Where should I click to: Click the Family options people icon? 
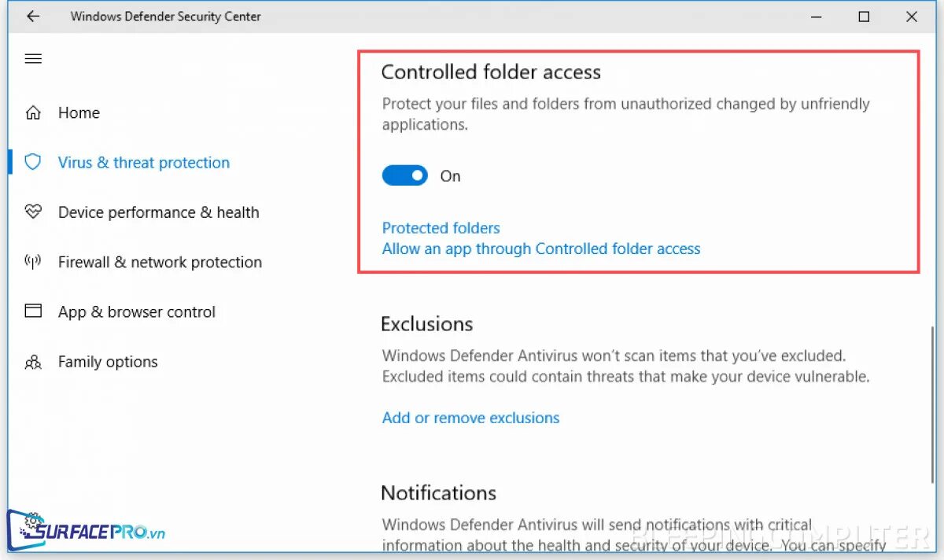pos(33,362)
